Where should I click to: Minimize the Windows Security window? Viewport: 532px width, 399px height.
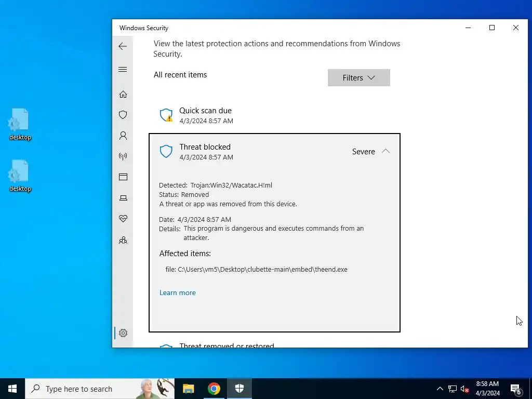tap(468, 28)
